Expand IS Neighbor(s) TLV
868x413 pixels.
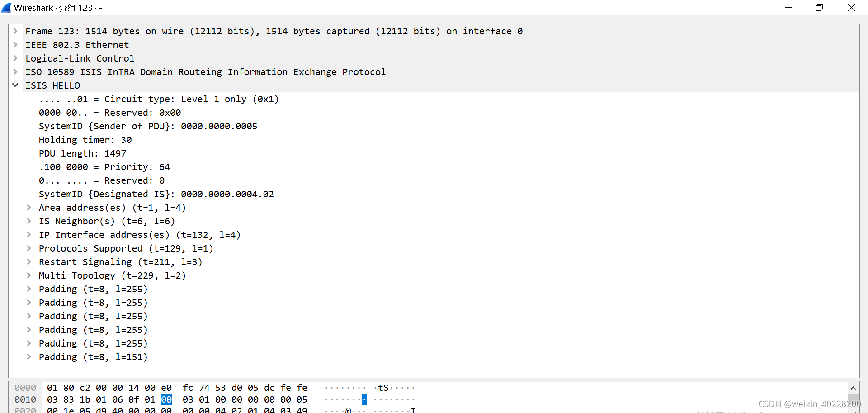coord(29,221)
